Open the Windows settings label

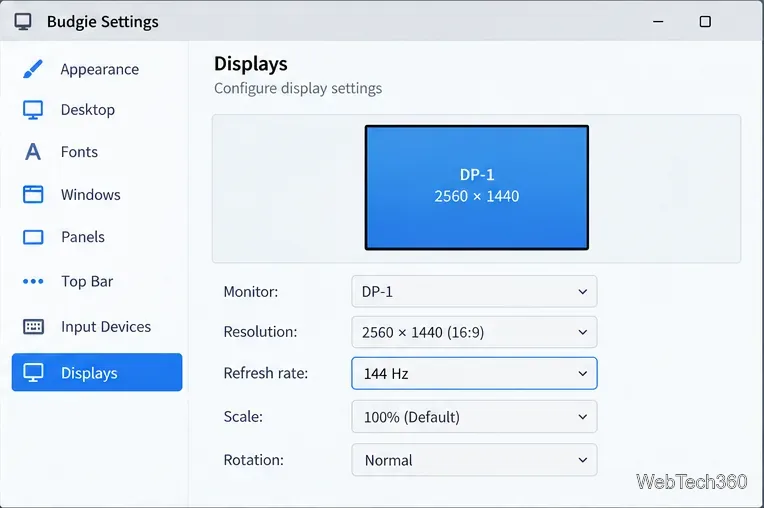(x=91, y=195)
